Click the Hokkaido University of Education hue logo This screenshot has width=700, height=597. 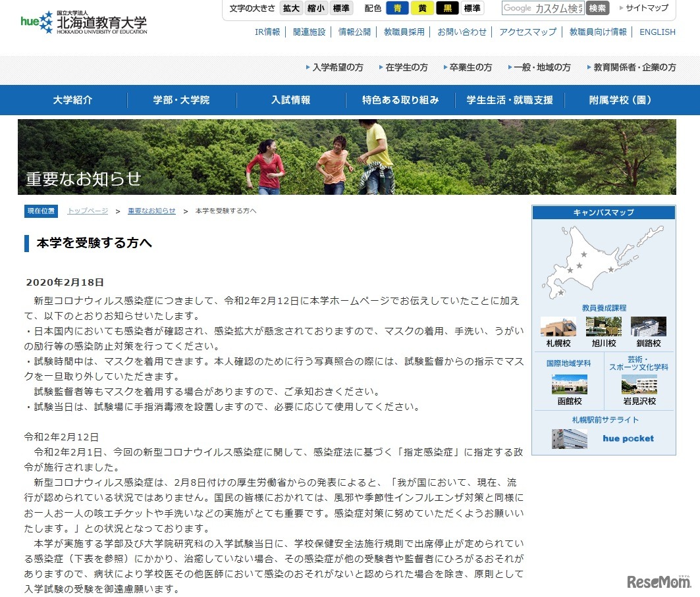point(82,22)
